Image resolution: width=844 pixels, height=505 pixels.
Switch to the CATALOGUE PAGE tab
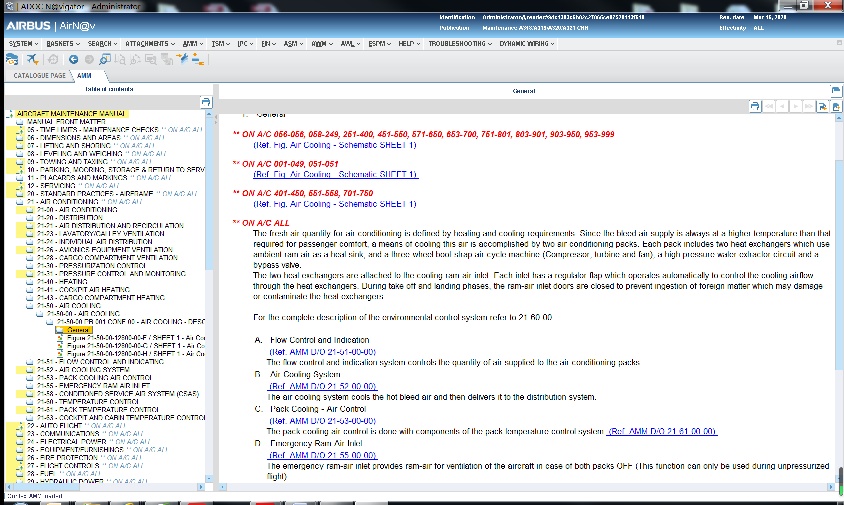pyautogui.click(x=39, y=75)
